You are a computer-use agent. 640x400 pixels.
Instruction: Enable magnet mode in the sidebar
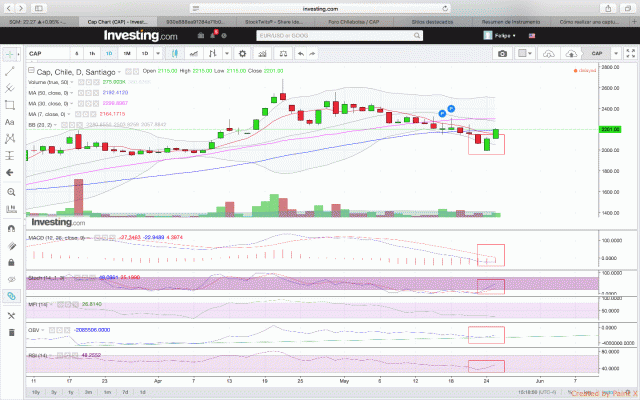[11, 229]
